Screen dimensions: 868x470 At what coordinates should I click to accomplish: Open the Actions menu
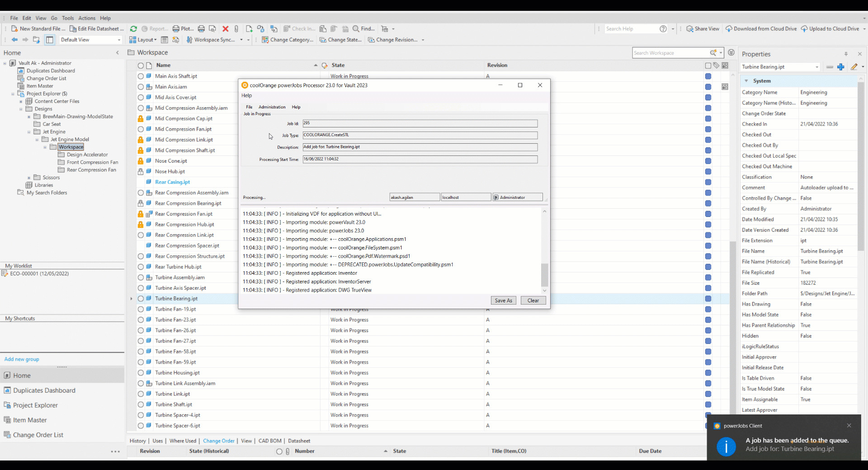(87, 18)
